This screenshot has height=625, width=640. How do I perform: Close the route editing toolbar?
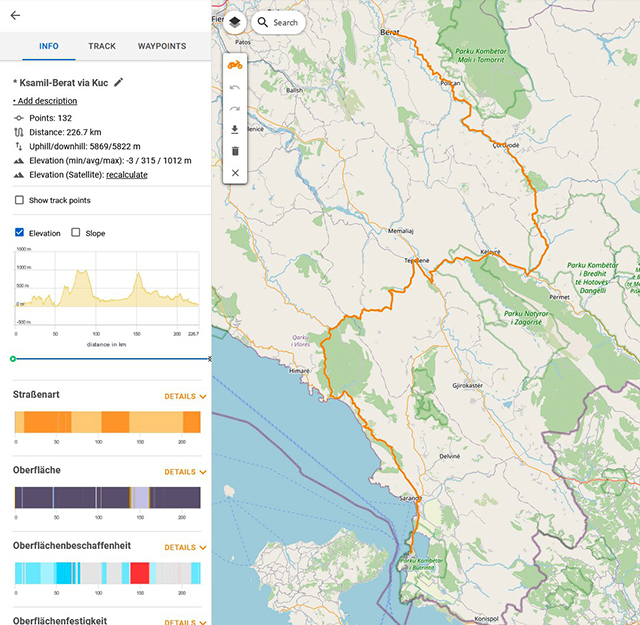click(x=235, y=173)
